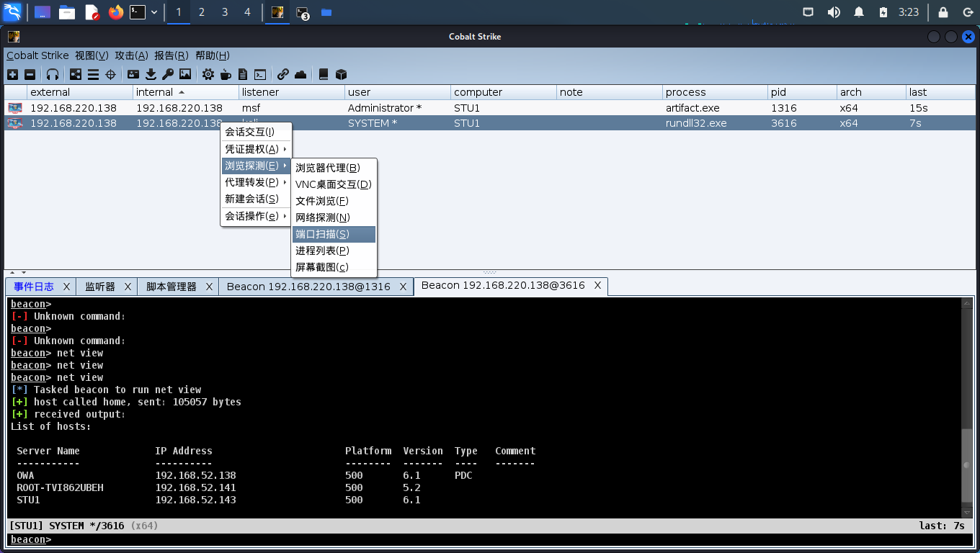
Task: Switch to workspace 2
Action: coord(202,12)
